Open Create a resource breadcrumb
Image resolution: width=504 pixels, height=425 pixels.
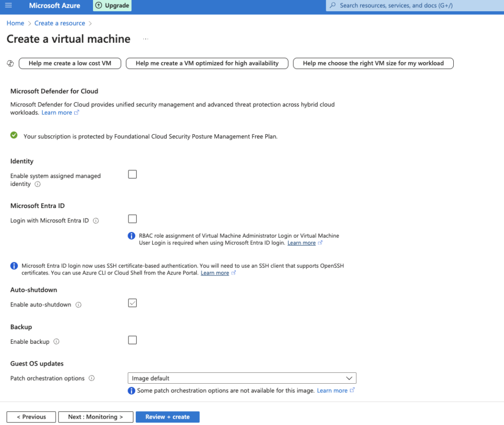(x=60, y=23)
